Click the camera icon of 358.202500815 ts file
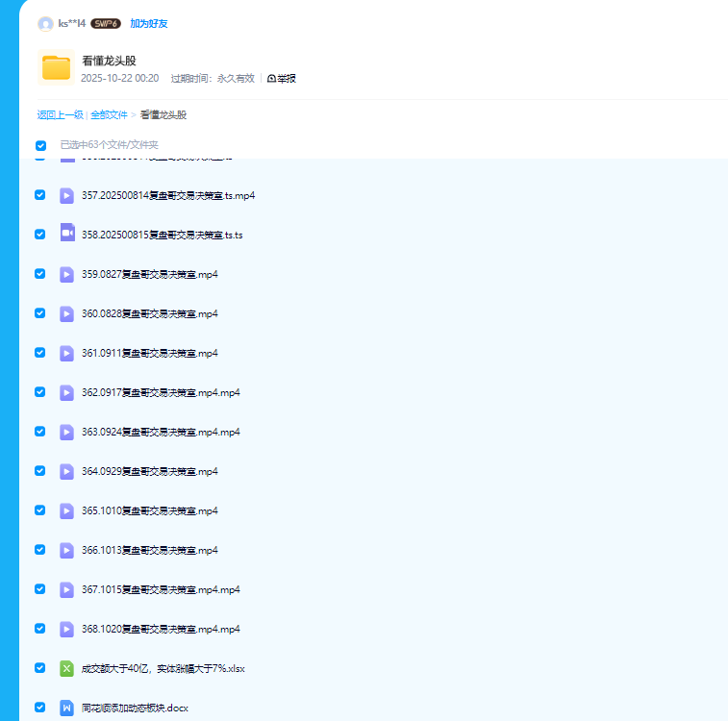 point(66,234)
